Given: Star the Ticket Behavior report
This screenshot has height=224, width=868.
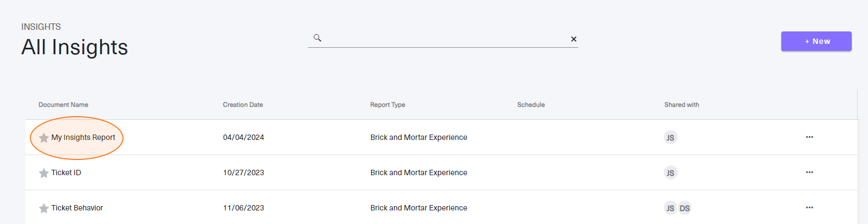Looking at the screenshot, I should point(44,208).
